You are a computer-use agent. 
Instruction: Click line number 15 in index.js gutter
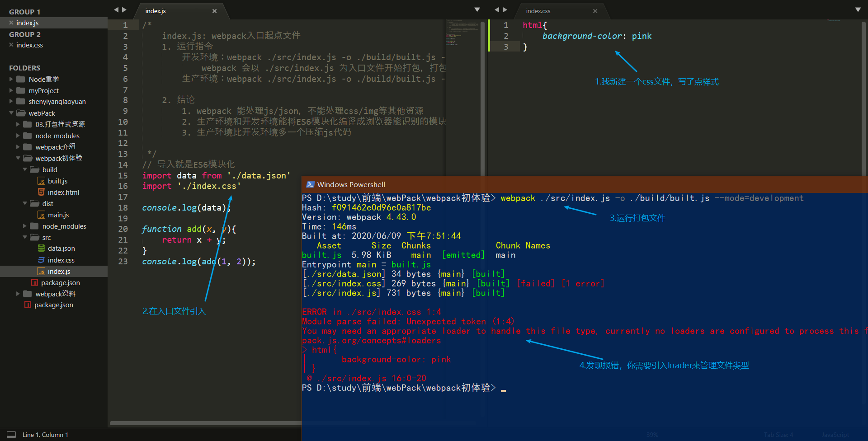tap(123, 175)
